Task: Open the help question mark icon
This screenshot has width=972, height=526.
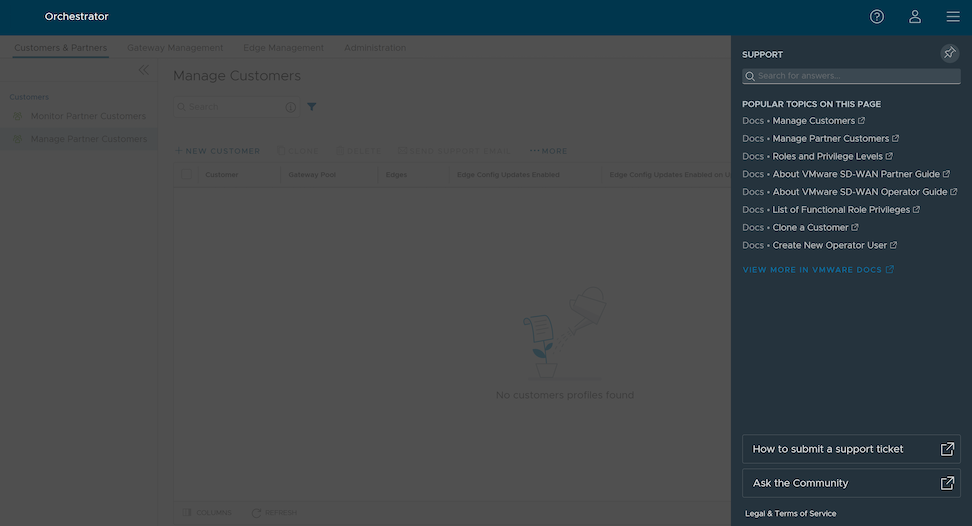Action: [877, 17]
